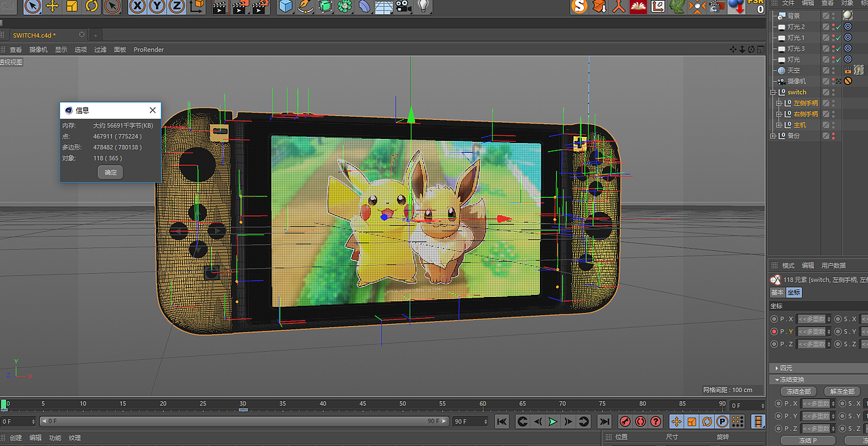This screenshot has width=868, height=446.
Task: Add a light from the bulb icon
Action: [x=423, y=6]
